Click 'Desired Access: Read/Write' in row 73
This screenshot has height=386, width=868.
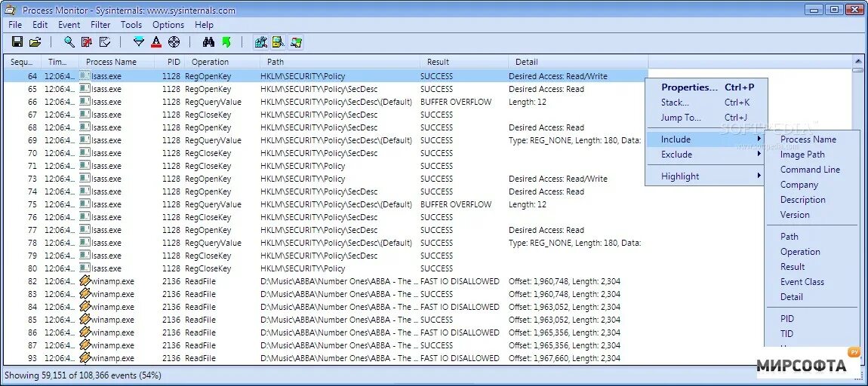pos(558,179)
